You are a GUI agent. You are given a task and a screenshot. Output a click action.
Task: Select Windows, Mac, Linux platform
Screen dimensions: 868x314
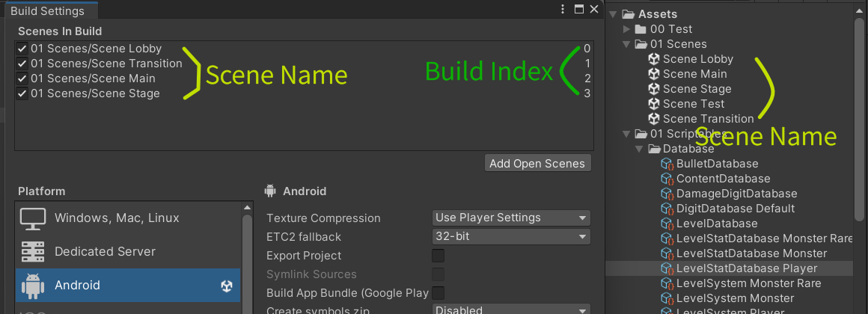coord(129,218)
